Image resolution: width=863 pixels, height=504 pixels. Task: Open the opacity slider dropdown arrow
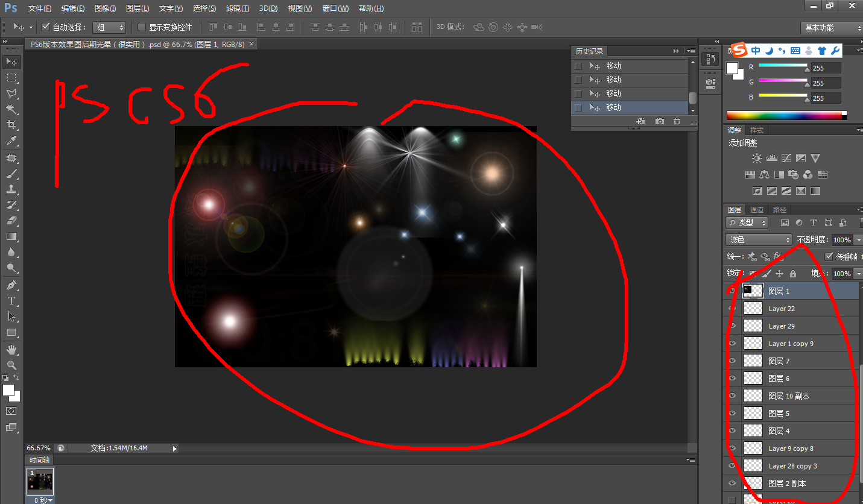pos(858,240)
